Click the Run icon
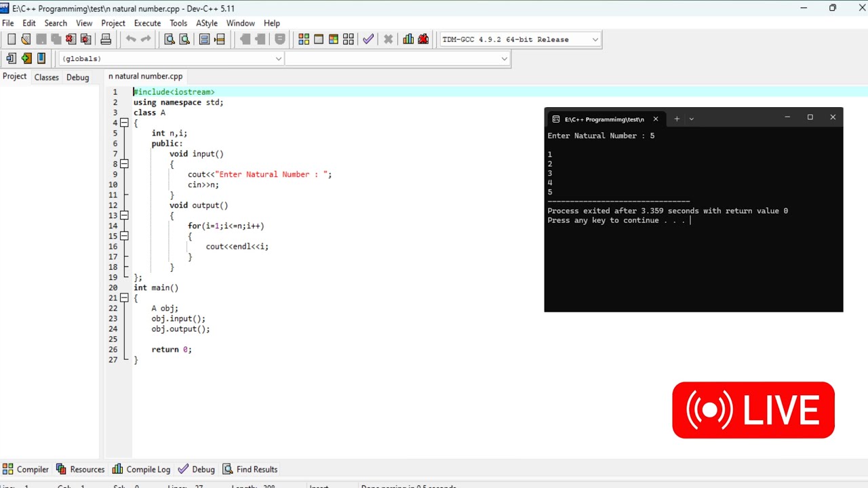This screenshot has height=488, width=868. coord(319,39)
